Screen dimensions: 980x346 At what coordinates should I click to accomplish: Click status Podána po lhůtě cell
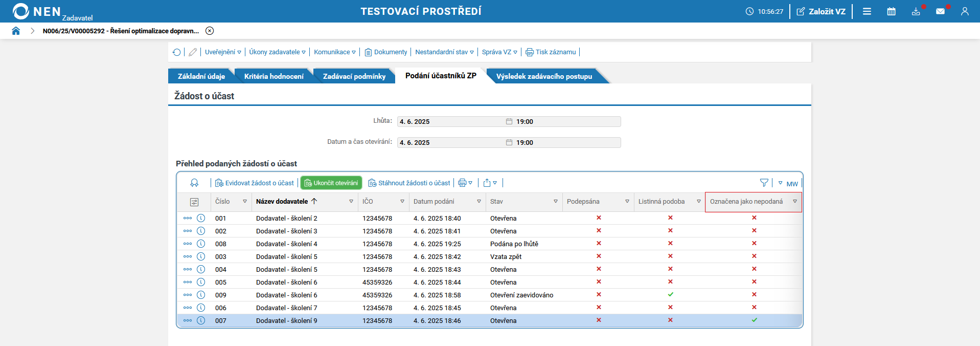pyautogui.click(x=514, y=244)
